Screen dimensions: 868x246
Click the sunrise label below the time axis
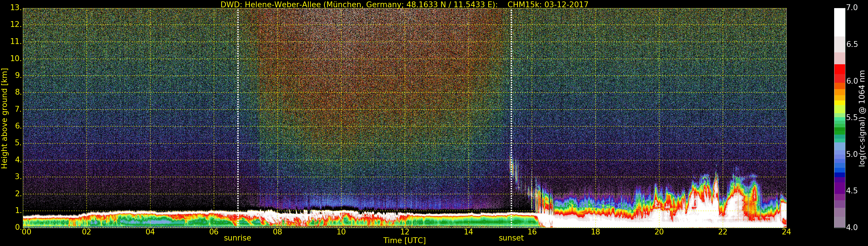pyautogui.click(x=237, y=238)
